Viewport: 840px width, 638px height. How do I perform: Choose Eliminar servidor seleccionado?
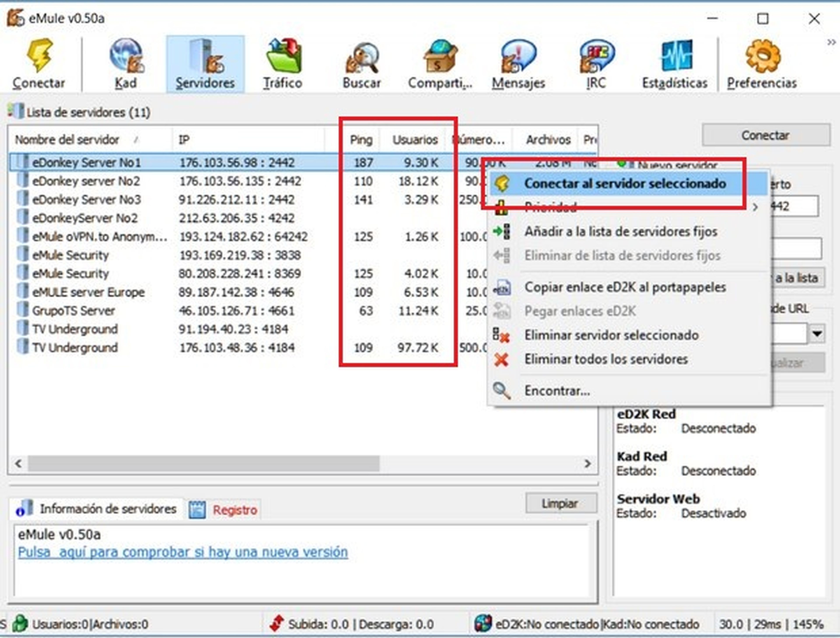pyautogui.click(x=628, y=335)
